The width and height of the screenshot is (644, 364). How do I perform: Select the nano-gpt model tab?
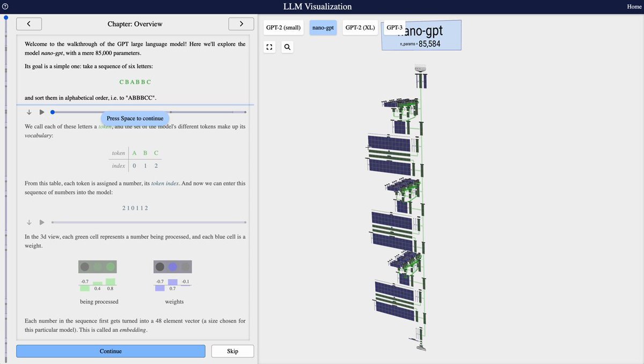[x=323, y=27]
